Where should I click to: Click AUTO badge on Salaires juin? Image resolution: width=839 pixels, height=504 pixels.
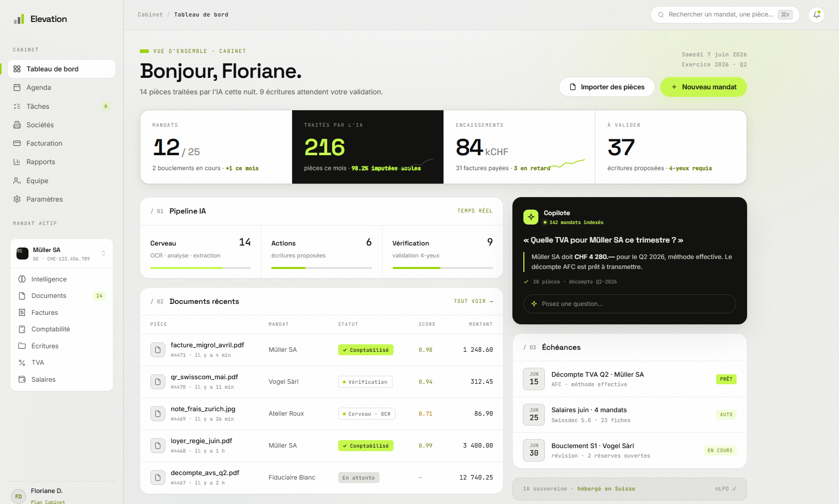[726, 415]
